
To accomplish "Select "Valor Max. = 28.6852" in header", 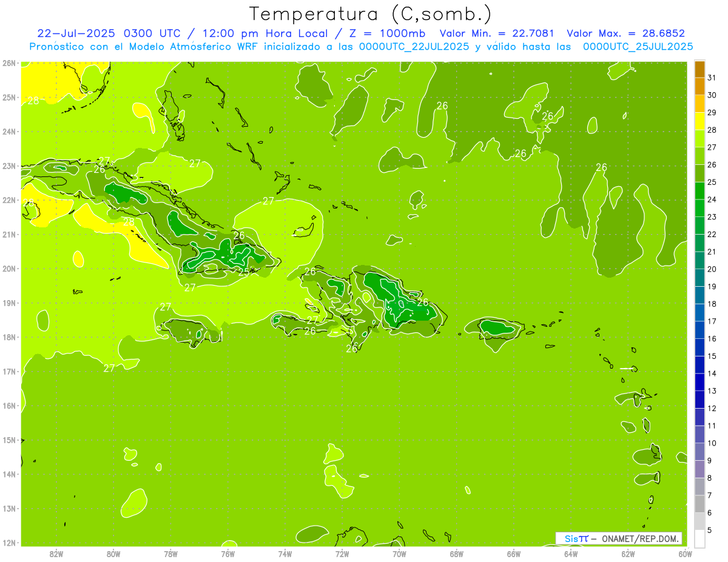I will pyautogui.click(x=626, y=33).
